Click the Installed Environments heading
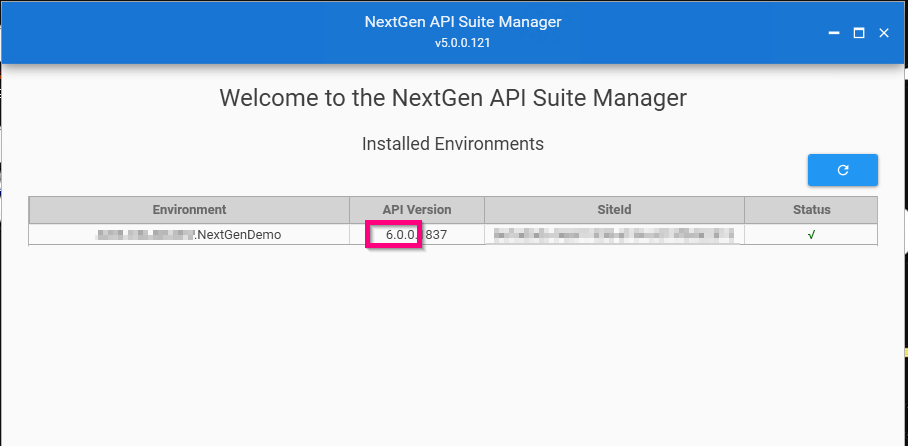The width and height of the screenshot is (908, 446). [453, 144]
